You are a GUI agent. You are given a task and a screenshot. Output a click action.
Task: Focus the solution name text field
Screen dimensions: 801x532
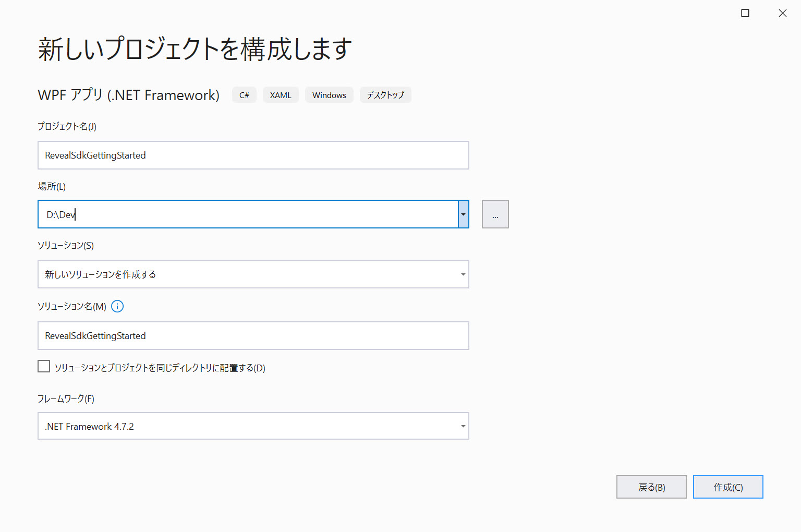pos(253,335)
